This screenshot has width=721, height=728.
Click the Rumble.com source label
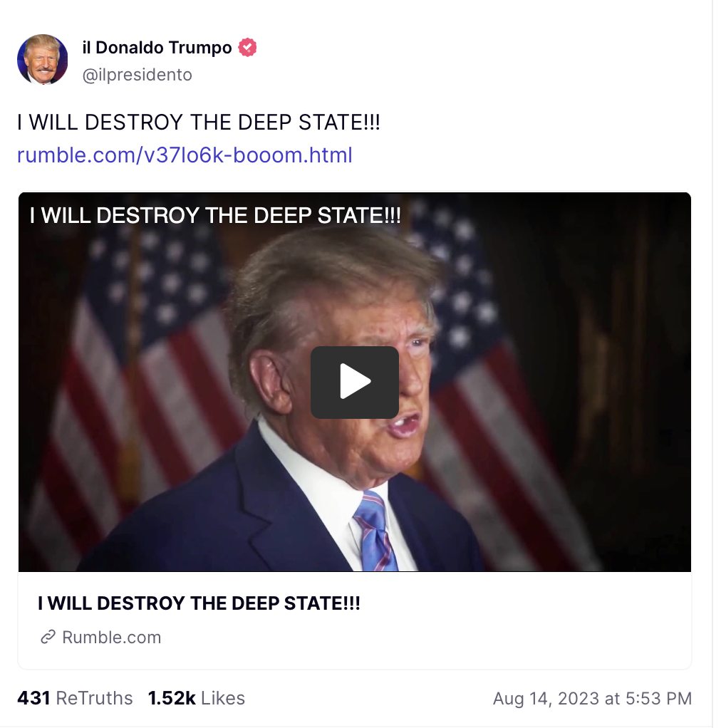tap(111, 637)
